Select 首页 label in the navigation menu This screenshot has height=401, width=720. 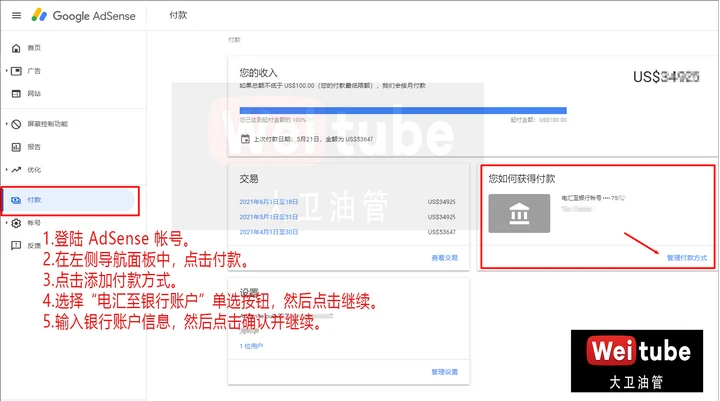tap(34, 48)
